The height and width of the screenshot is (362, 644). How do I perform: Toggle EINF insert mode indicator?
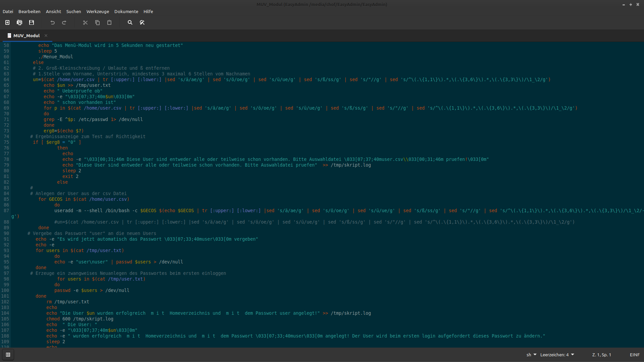(635, 355)
